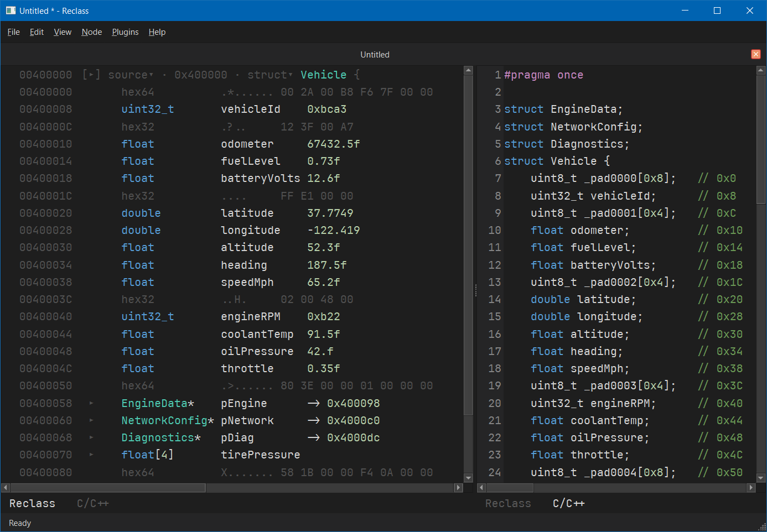The width and height of the screenshot is (767, 532).
Task: Click the Ready status bar text
Action: click(x=20, y=523)
